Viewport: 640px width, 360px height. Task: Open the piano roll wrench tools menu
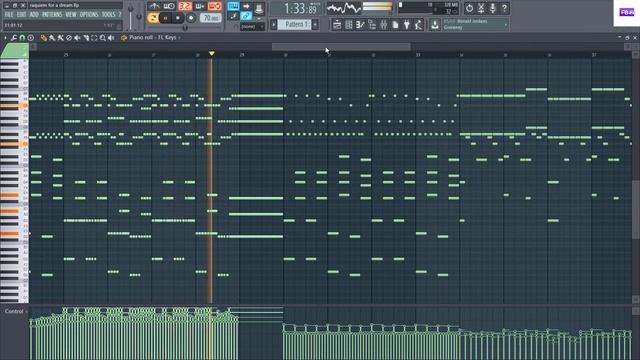pos(14,38)
